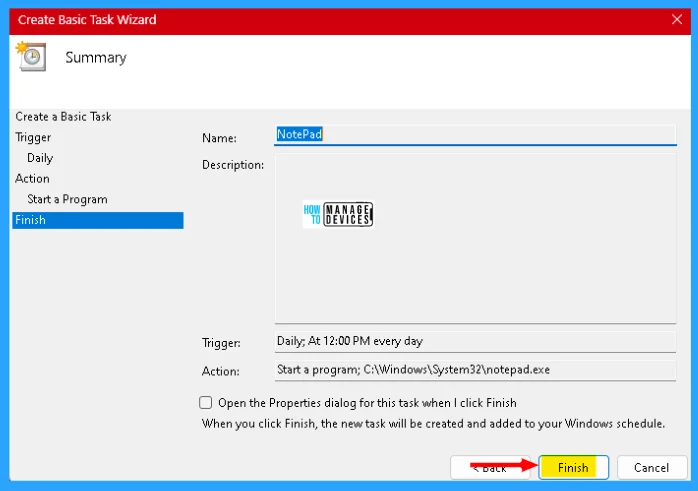Screen dimensions: 698x491
Task: Enable Open the Properties dialog checkbox
Action: point(206,403)
